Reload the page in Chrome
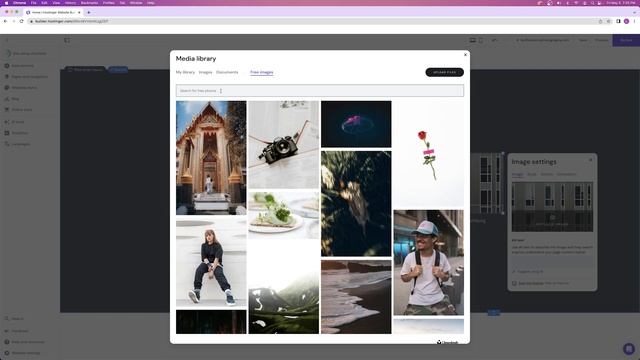 [21, 21]
